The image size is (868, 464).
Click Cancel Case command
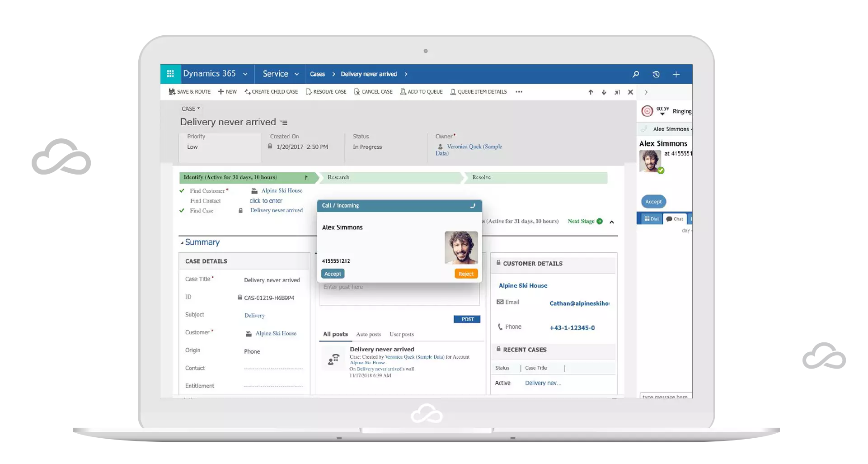tap(373, 92)
